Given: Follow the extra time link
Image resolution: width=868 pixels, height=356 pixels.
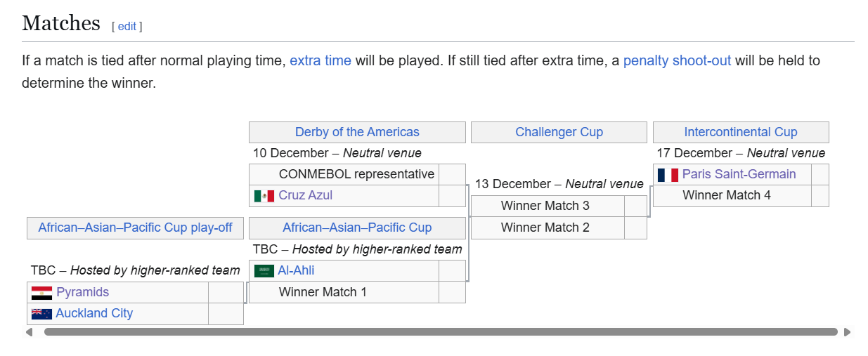Looking at the screenshot, I should [320, 60].
